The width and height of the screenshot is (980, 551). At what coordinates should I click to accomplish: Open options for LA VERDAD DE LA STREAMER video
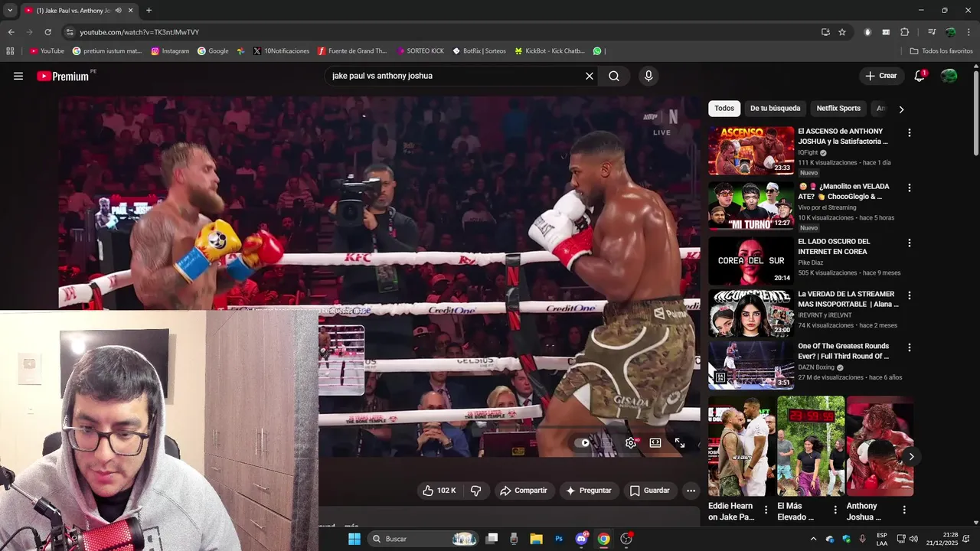click(x=909, y=295)
